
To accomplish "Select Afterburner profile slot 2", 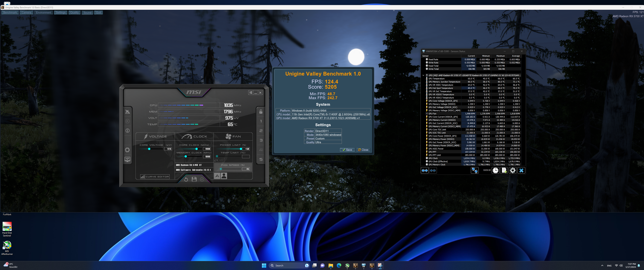I will [x=261, y=131].
